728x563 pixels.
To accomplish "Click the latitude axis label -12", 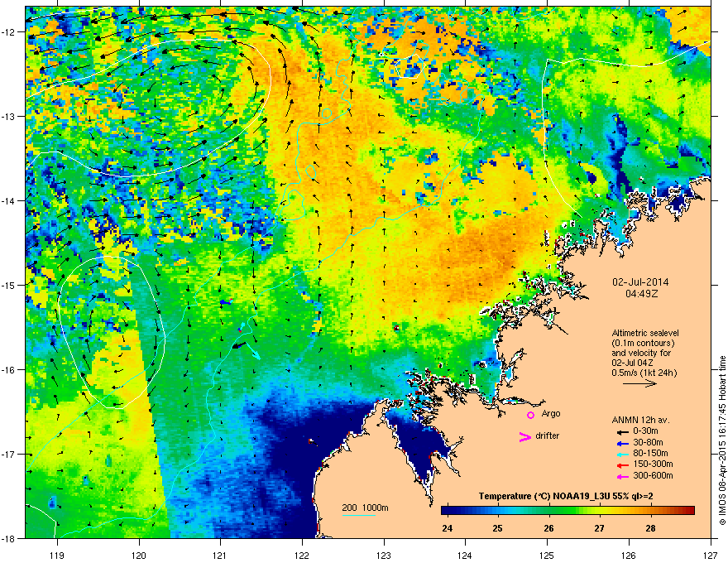I will click(x=8, y=32).
